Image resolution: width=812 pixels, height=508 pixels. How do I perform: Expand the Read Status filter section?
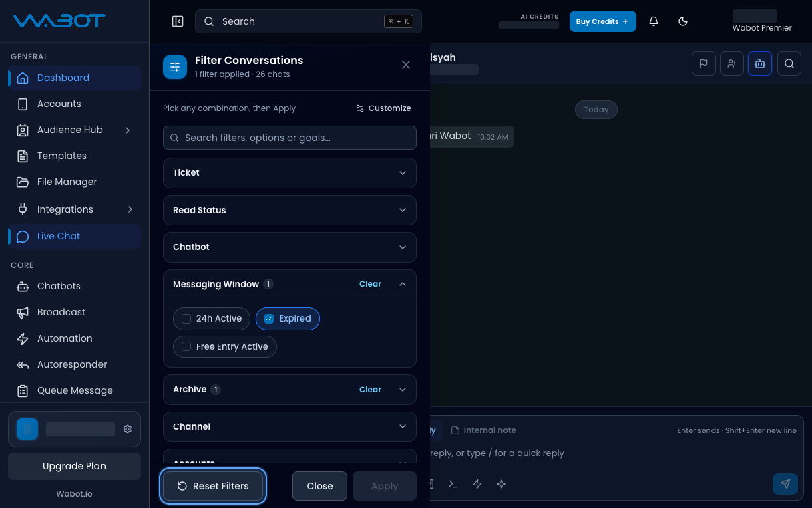pyautogui.click(x=290, y=210)
